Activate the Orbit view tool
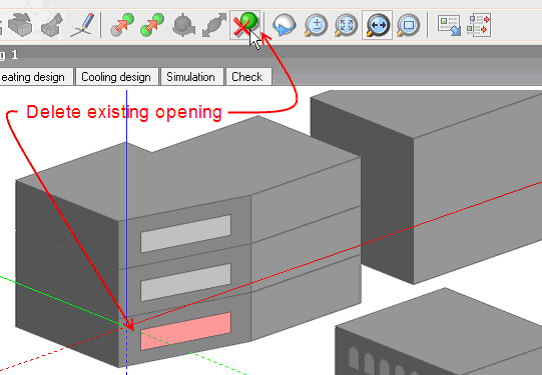The height and width of the screenshot is (375, 542). click(x=284, y=25)
